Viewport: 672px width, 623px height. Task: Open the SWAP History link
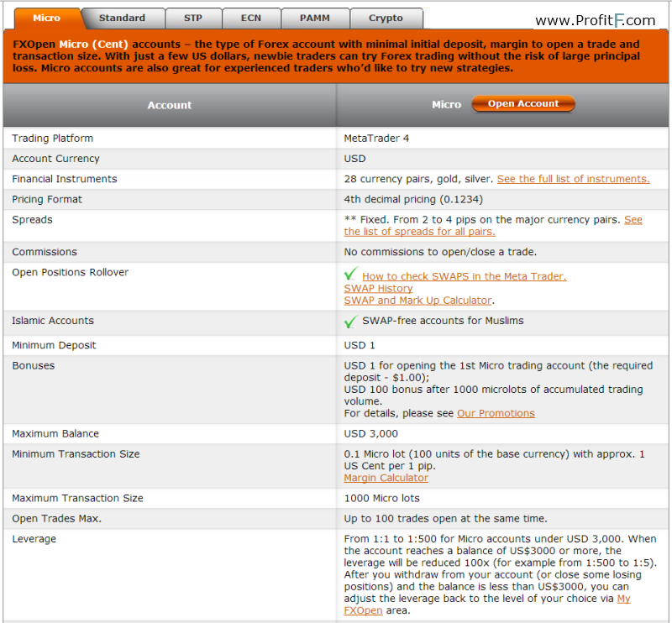(x=379, y=288)
